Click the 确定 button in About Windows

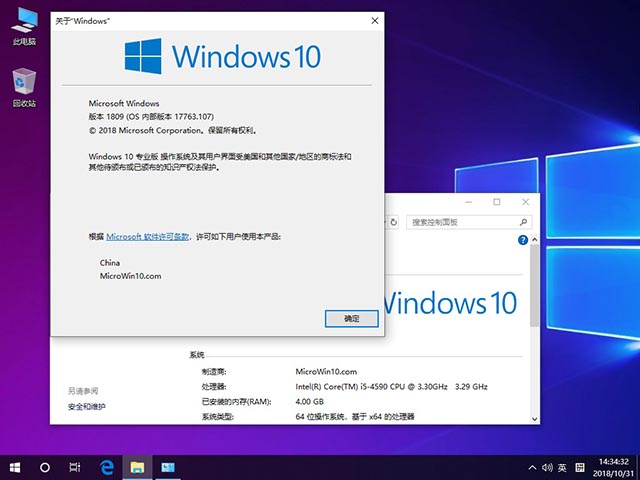[x=351, y=319]
